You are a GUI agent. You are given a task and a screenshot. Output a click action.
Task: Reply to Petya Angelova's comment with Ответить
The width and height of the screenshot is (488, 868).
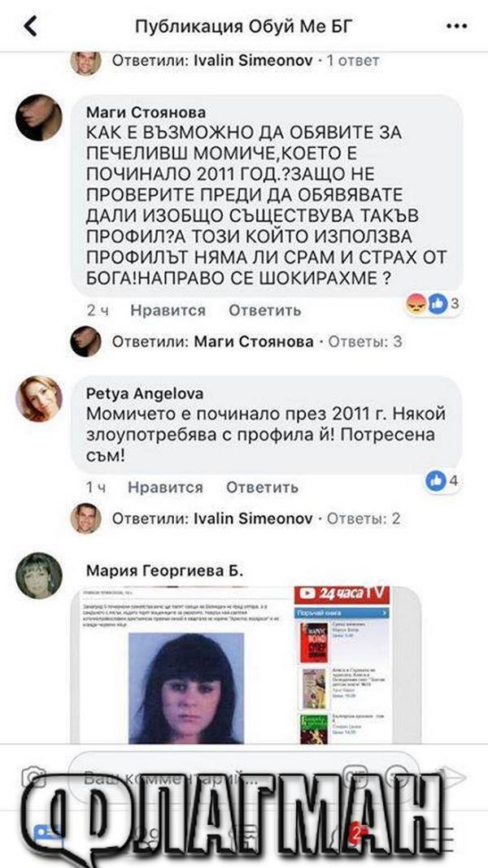(x=262, y=488)
